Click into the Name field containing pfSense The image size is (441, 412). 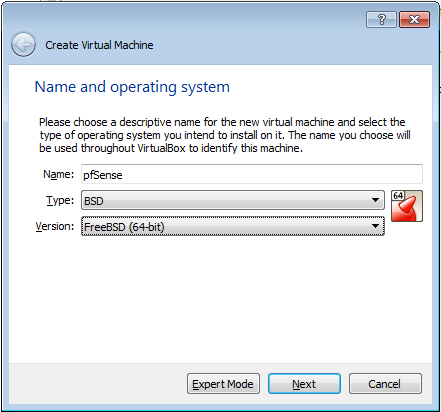pyautogui.click(x=252, y=174)
